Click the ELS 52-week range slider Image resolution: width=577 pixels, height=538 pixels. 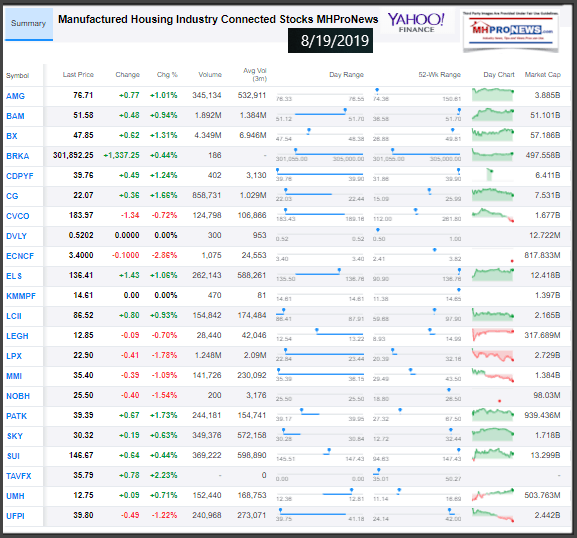(x=417, y=274)
